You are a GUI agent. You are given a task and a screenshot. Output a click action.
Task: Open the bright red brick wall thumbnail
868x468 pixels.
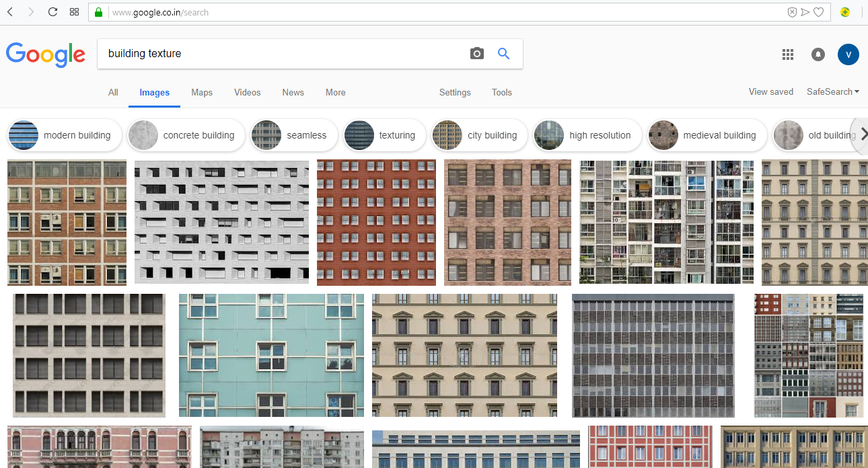(376, 223)
